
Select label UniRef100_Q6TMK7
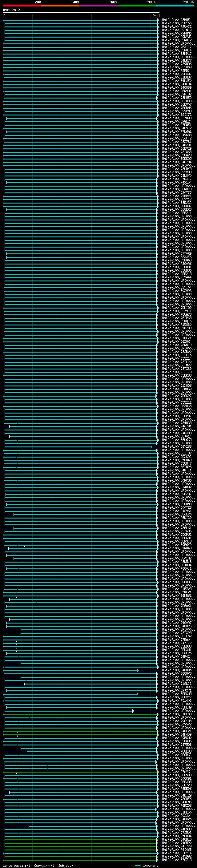(176, 365)
